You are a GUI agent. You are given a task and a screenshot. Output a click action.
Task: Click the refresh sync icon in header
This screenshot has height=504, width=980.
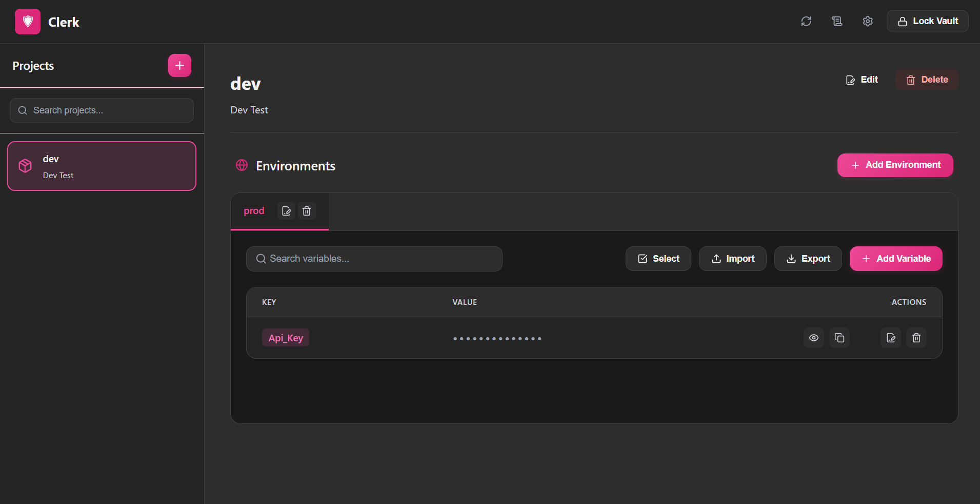(806, 21)
